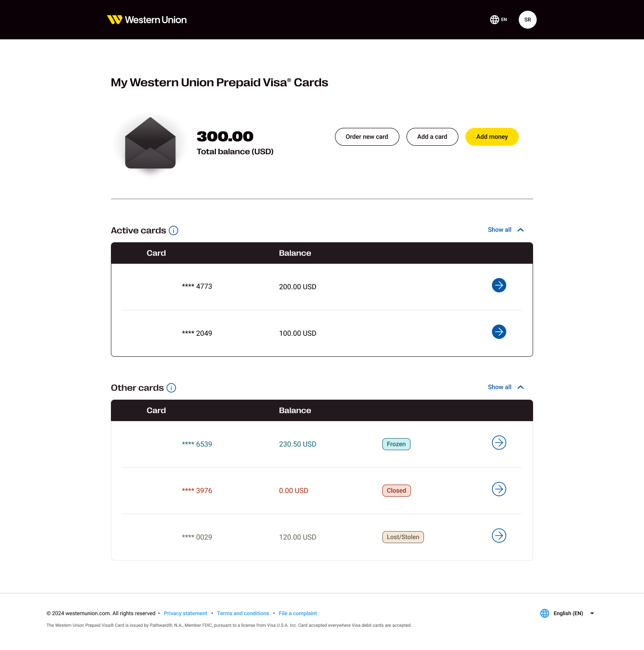Open the EN globe language selector in header
Viewport: 644px width, 650px height.
click(498, 20)
